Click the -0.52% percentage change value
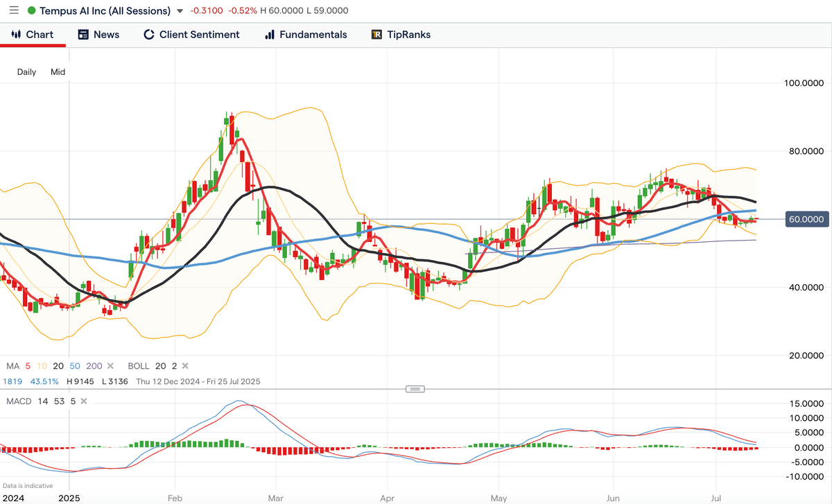Viewport: 832px width, 504px height. pos(243,11)
